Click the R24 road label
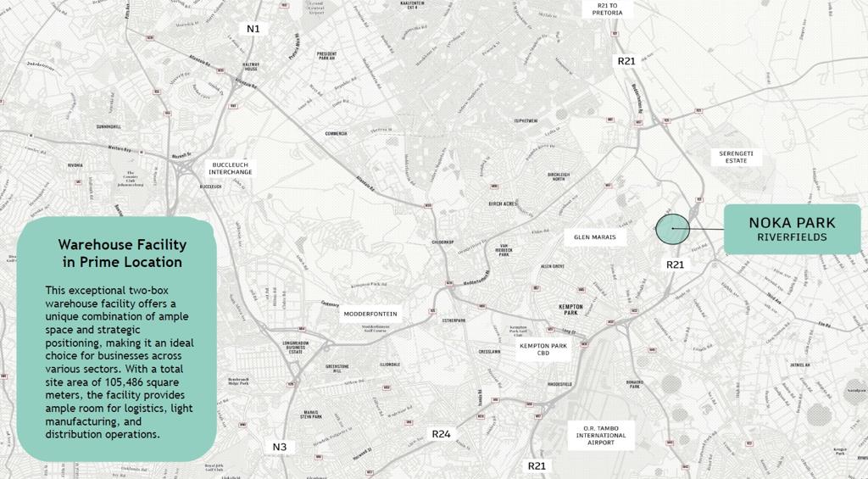The image size is (868, 479). pyautogui.click(x=441, y=433)
